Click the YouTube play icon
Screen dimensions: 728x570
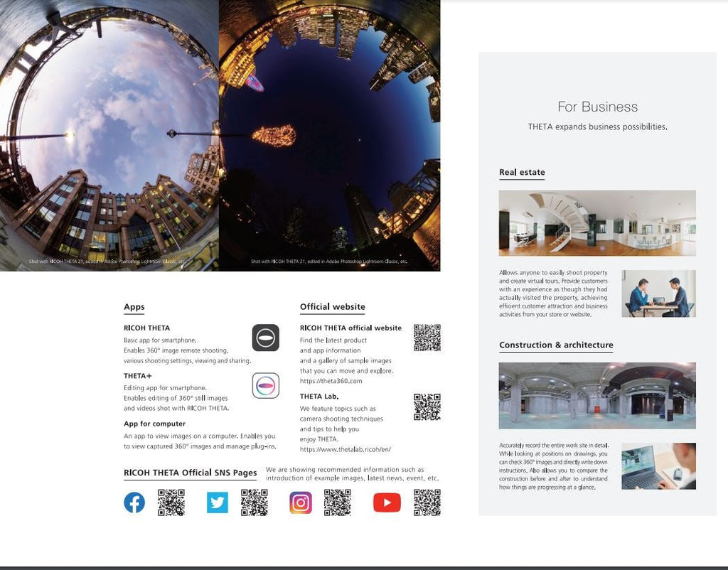(387, 502)
